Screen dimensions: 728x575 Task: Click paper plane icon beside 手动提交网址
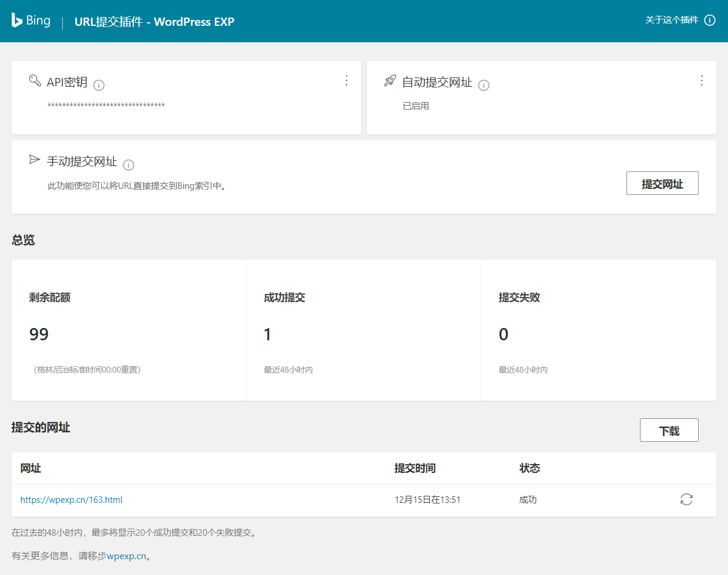35,160
